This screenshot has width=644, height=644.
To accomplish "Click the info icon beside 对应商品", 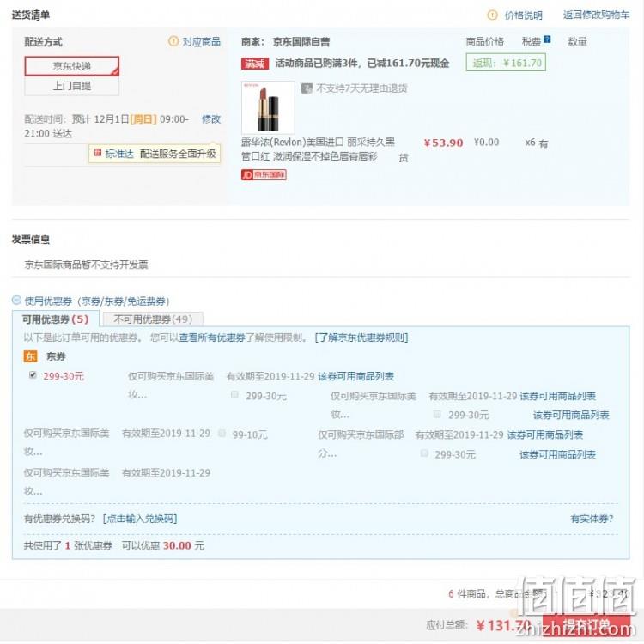I will tap(173, 41).
